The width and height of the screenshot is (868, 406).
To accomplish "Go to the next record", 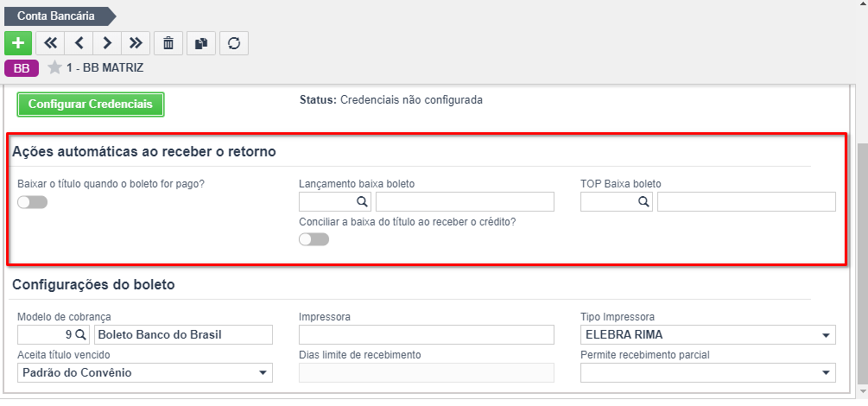I will (x=107, y=43).
